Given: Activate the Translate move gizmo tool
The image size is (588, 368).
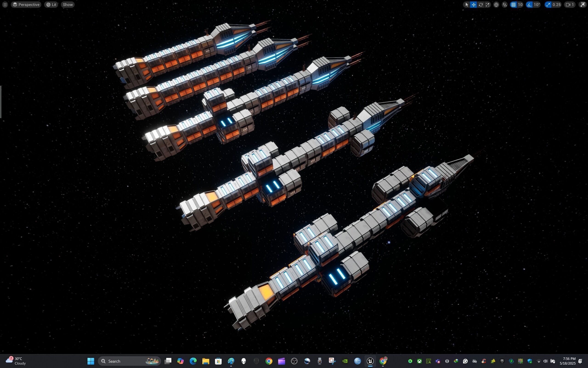Looking at the screenshot, I should point(473,5).
